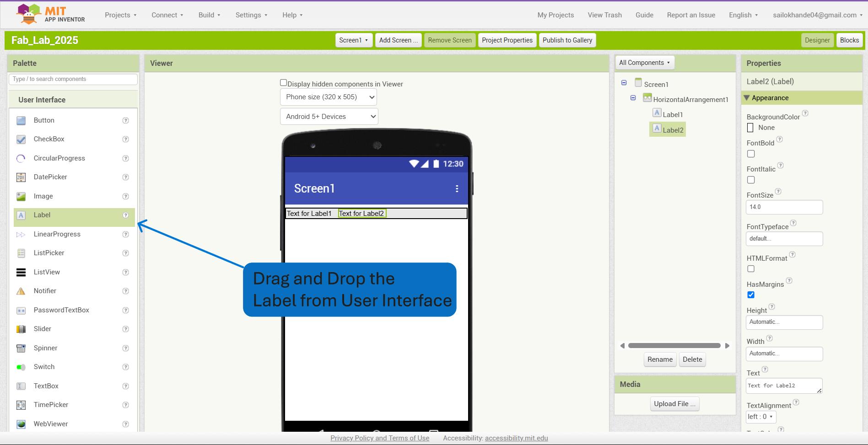Click the FontSize 14.0 input field

coord(784,207)
